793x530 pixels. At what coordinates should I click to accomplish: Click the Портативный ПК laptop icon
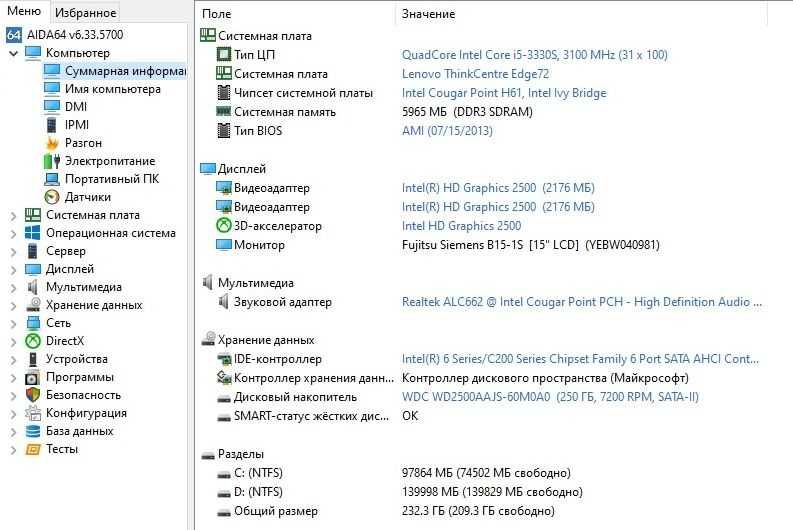click(x=52, y=179)
